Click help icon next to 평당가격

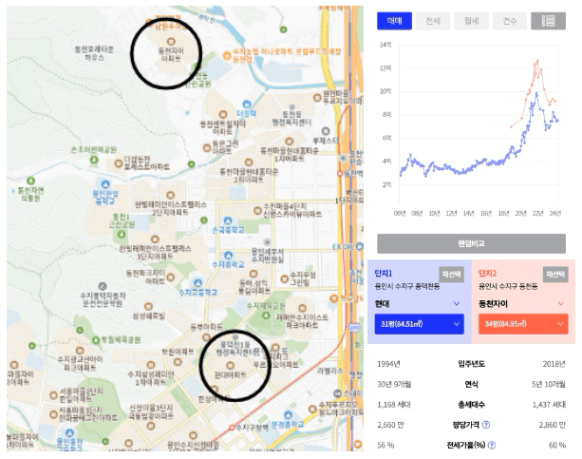pyautogui.click(x=485, y=425)
